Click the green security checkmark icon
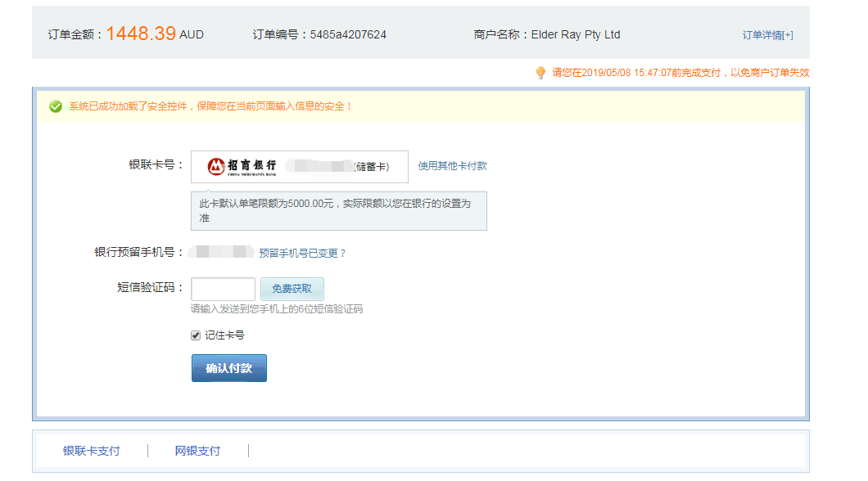Viewport: 868px width, 481px height. point(56,106)
